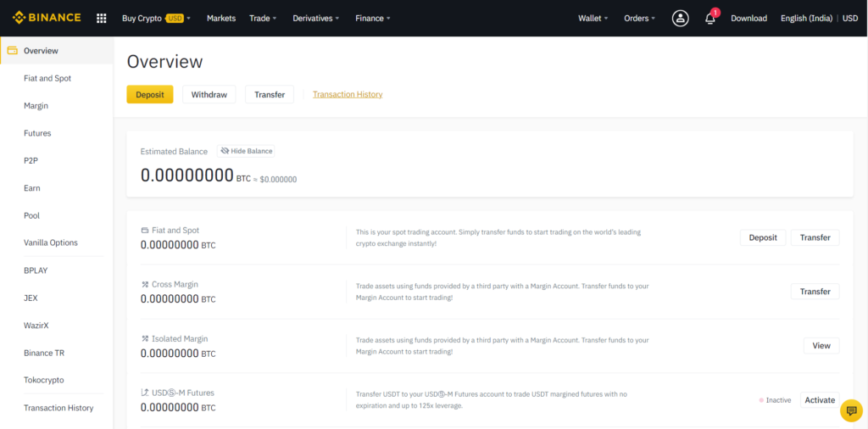Viewport: 868px width, 429px height.
Task: Click the Cross Margin percent icon
Action: [144, 285]
